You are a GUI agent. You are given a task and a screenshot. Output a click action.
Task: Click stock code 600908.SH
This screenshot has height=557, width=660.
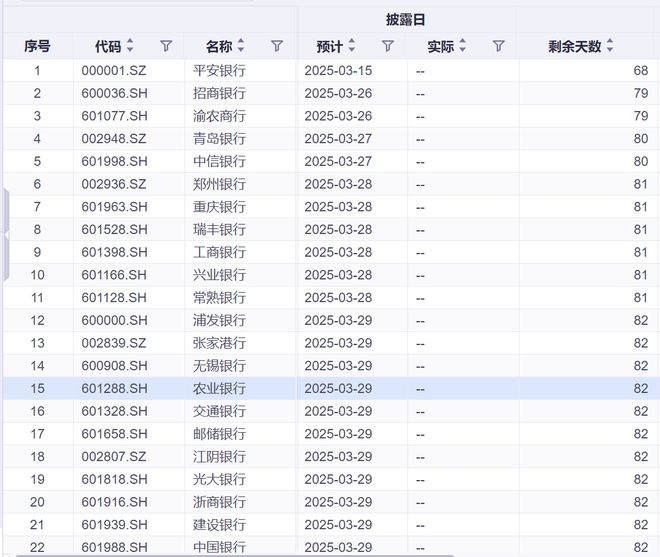pos(114,366)
